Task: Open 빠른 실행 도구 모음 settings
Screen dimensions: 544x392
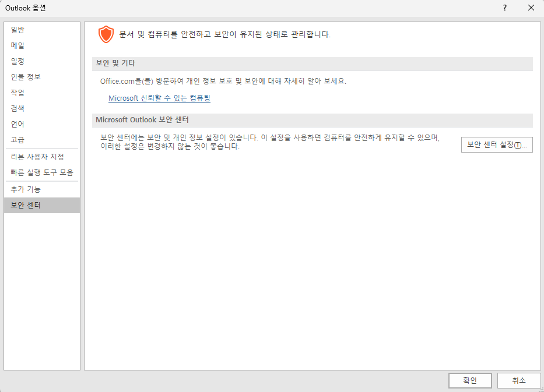Action: pyautogui.click(x=41, y=172)
